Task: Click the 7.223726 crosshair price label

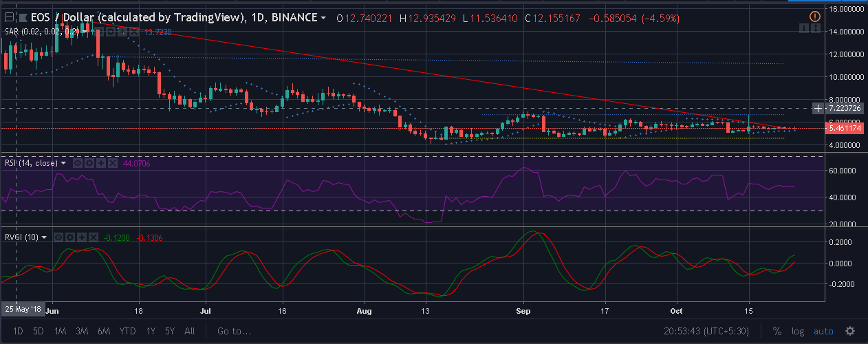Action: [x=845, y=109]
